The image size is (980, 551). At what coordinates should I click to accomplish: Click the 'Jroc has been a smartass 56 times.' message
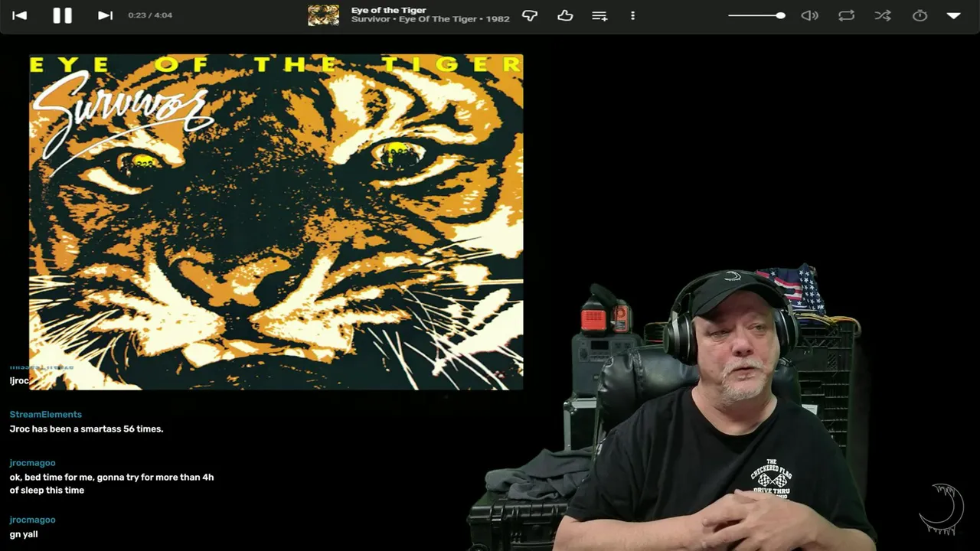coord(87,429)
